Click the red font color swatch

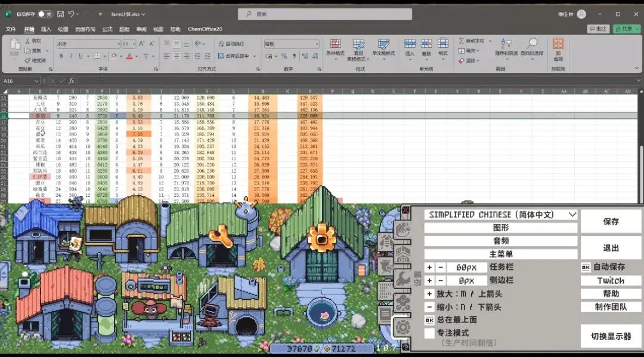click(x=129, y=56)
